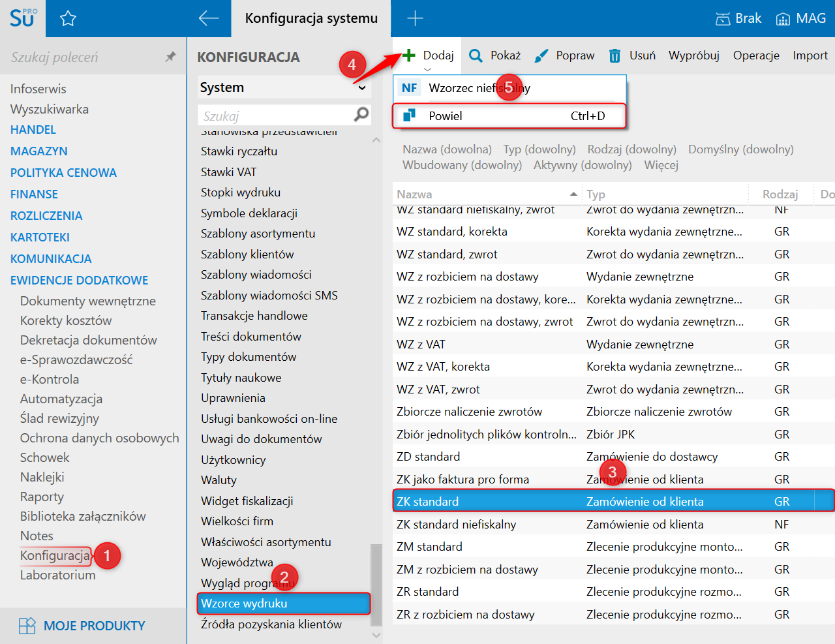Select the Konfiguracja systemu tab

click(x=311, y=18)
